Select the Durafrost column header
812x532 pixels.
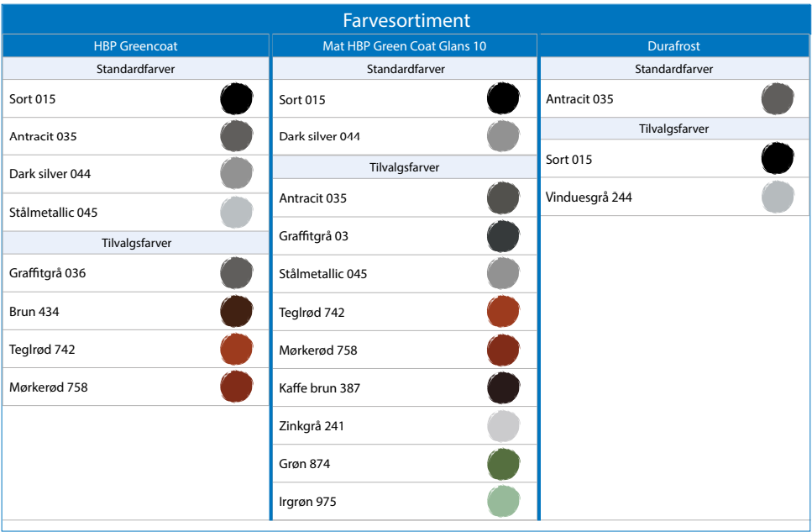674,45
